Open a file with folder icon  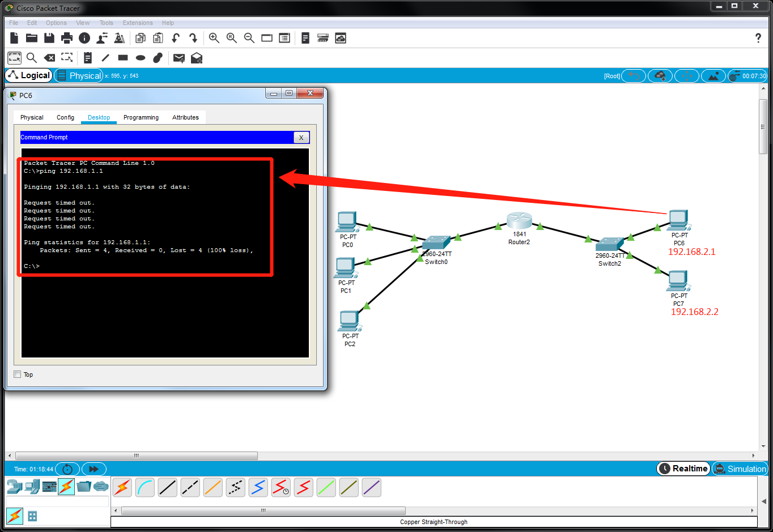click(32, 38)
